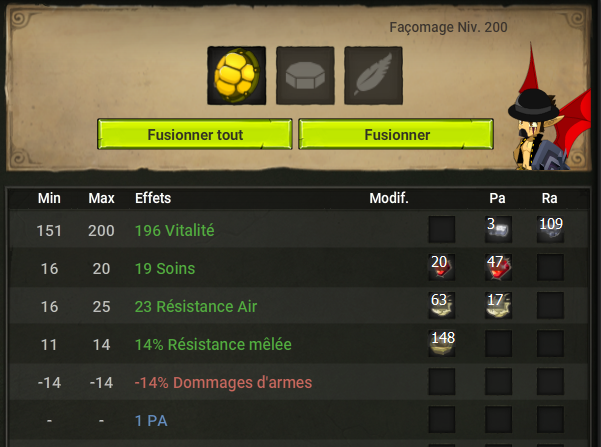Click the Effets column header
601x447 pixels.
(x=153, y=198)
